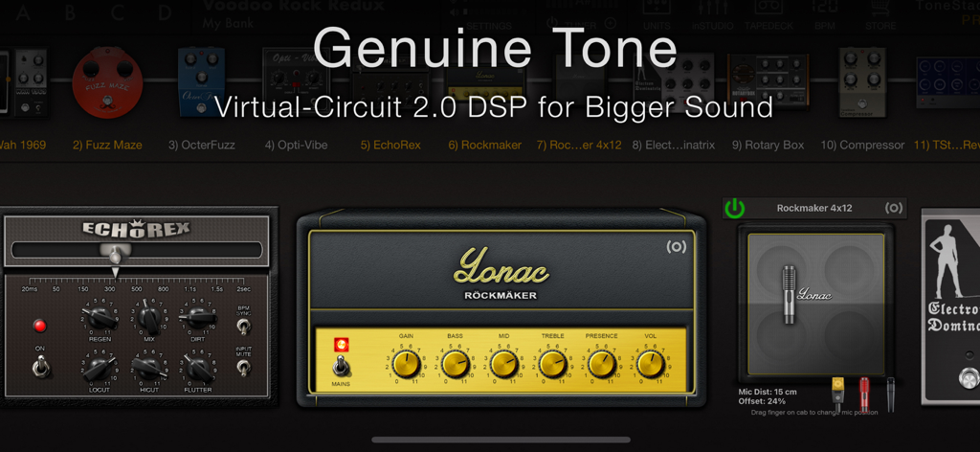Click the silver mic on the cabinet
The width and height of the screenshot is (980, 452).
[790, 294]
